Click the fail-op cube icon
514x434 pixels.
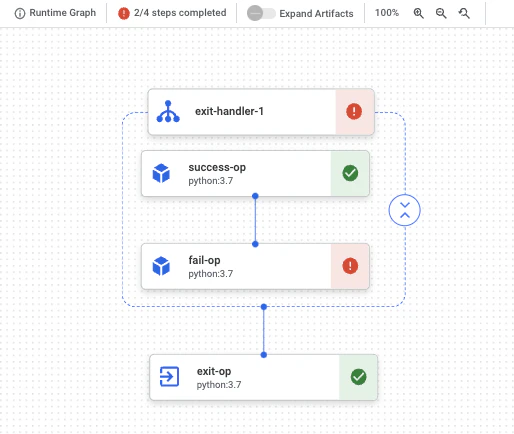coord(161,266)
